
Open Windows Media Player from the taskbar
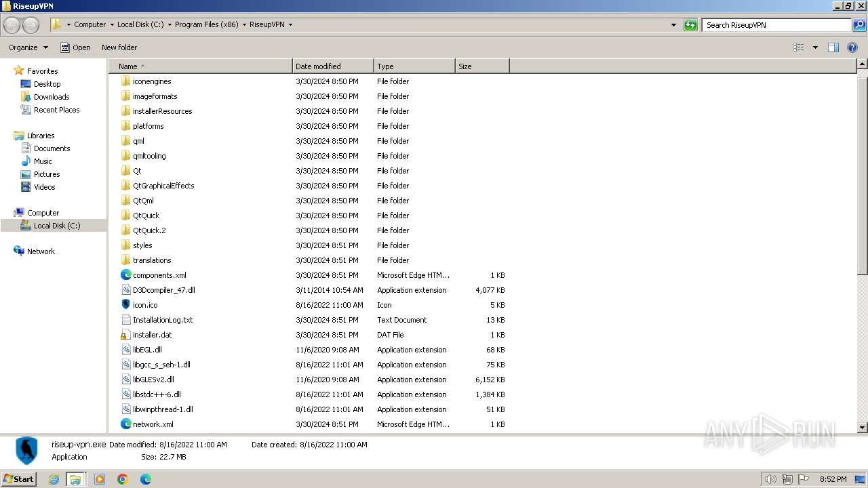(100, 479)
